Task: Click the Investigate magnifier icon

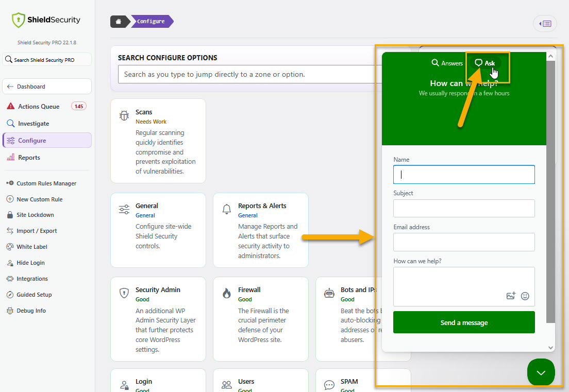Action: coord(10,123)
